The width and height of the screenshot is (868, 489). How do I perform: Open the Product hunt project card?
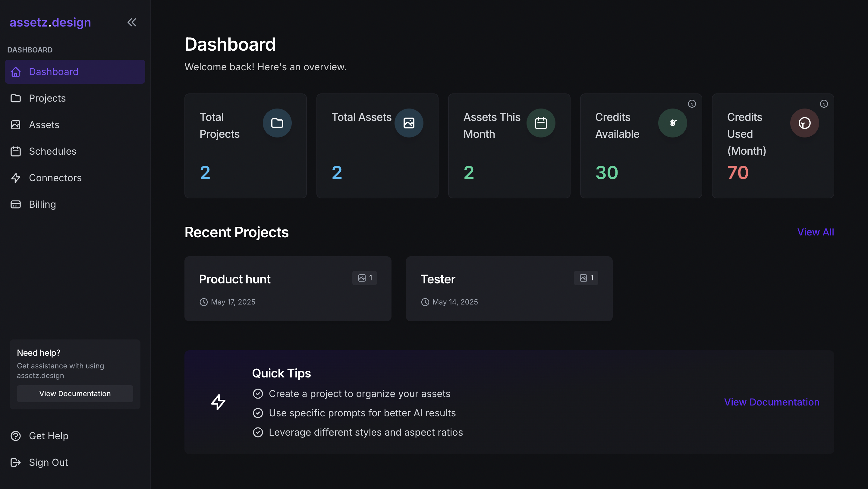click(x=288, y=289)
